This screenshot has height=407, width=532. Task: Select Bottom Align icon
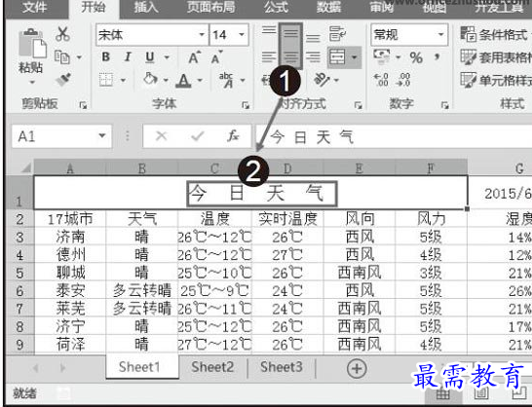313,37
